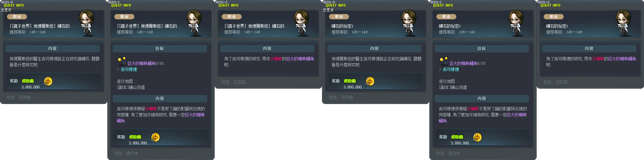Viewport: 644px width, 160px height.
Task: Click gold medal icon in last 进行中 panel
Action: [477, 137]
